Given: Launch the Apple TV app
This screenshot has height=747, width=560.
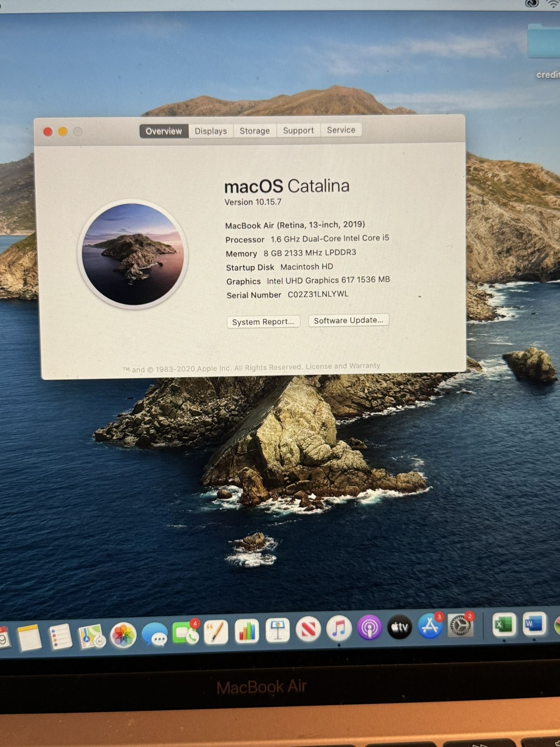Looking at the screenshot, I should pyautogui.click(x=400, y=627).
